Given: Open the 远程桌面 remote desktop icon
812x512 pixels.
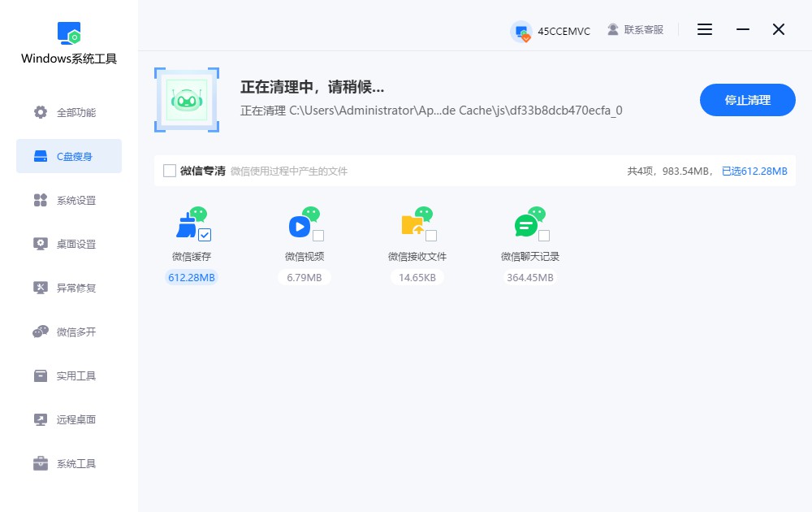Looking at the screenshot, I should [x=40, y=419].
